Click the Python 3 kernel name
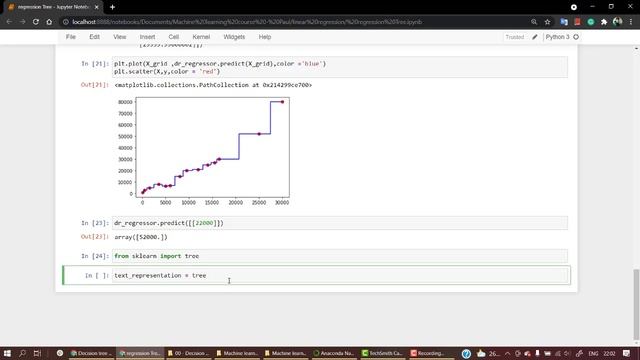640x360 pixels. tap(558, 37)
